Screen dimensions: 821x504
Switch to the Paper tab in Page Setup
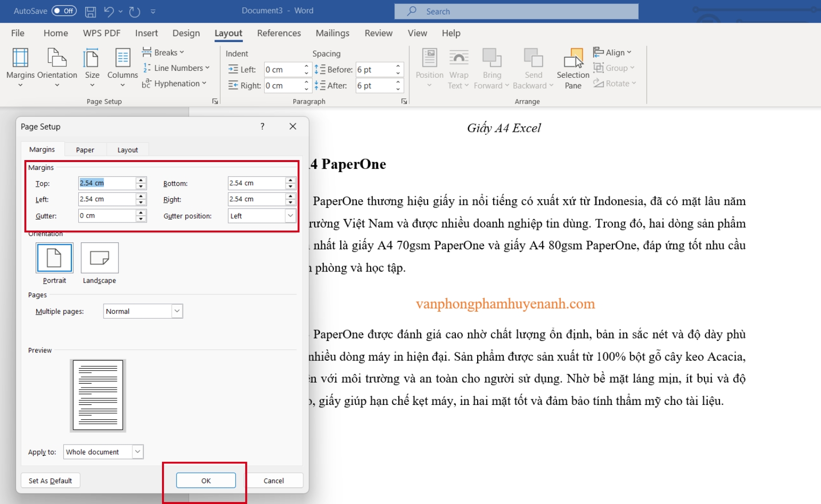point(85,150)
